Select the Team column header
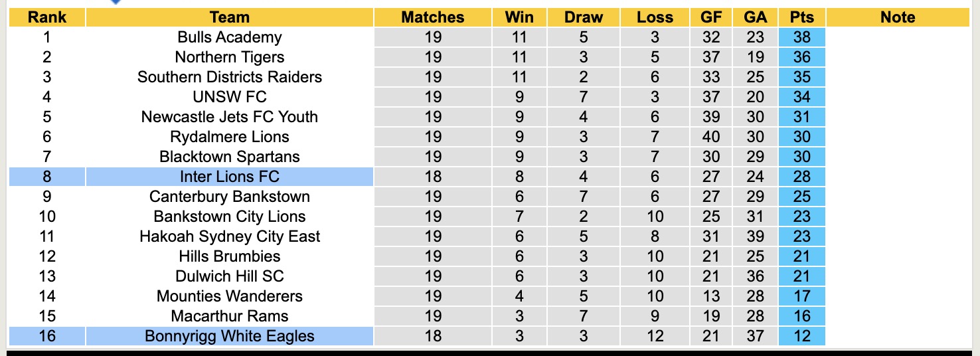Image resolution: width=980 pixels, height=356 pixels. (x=229, y=17)
